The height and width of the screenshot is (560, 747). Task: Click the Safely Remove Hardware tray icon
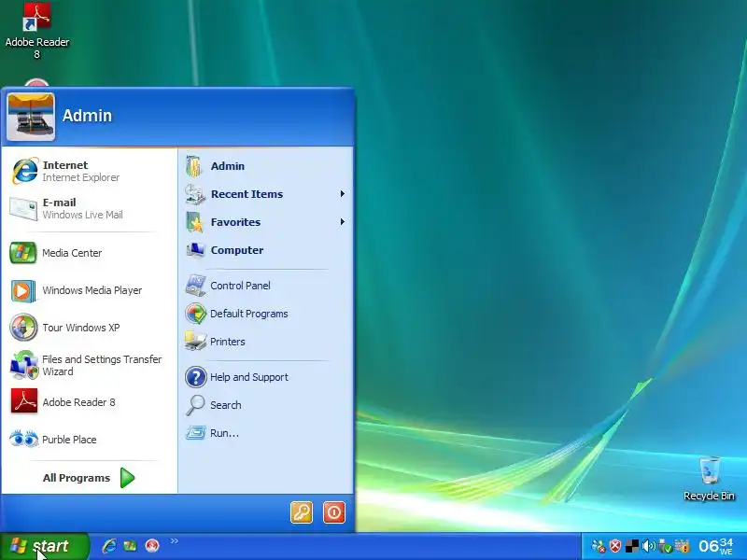click(x=665, y=546)
